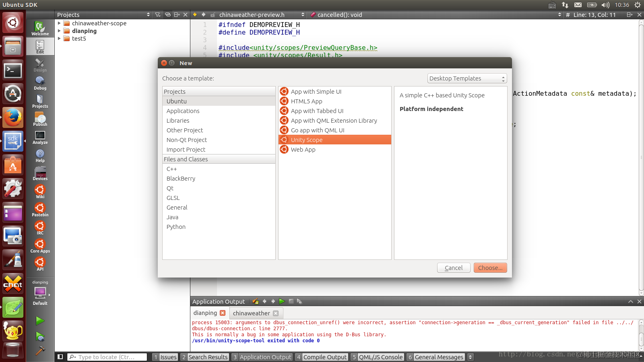
Task: Select the Applications category
Action: click(x=219, y=111)
